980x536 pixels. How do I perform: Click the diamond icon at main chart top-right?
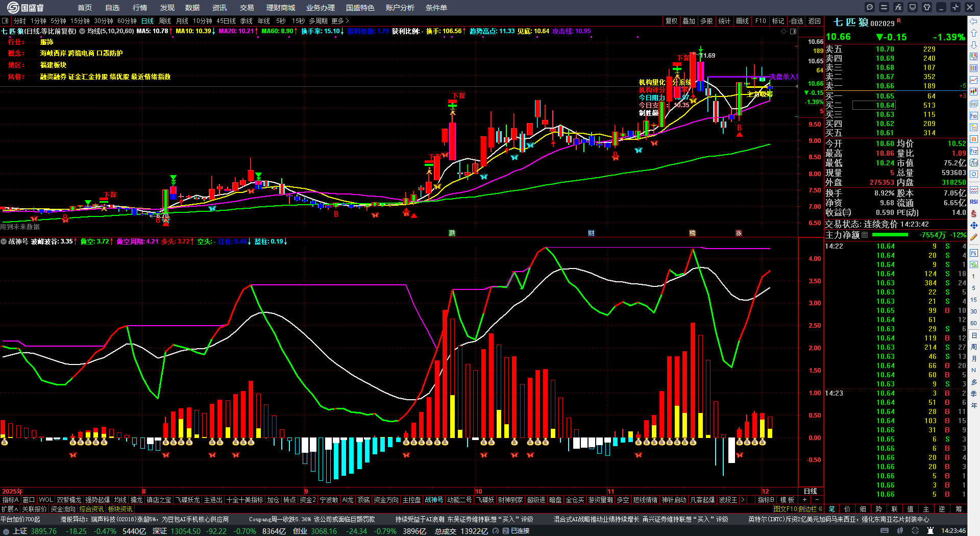point(784,31)
